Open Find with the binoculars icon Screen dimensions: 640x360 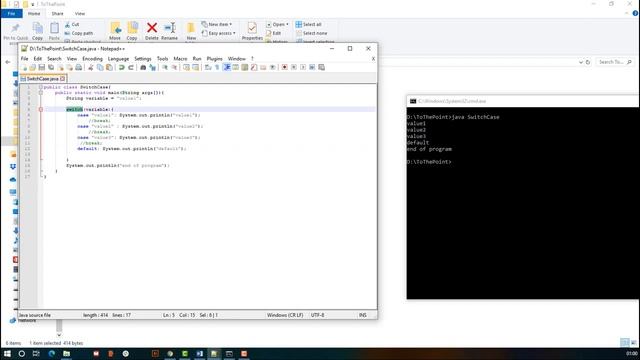[143, 67]
